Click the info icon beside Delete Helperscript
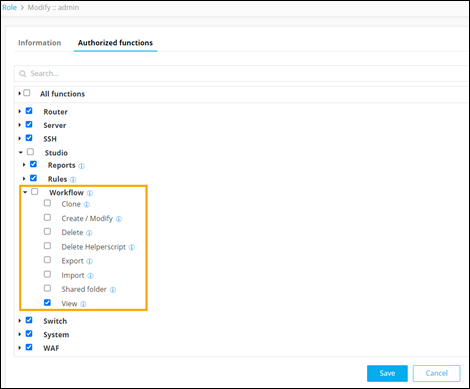 click(132, 247)
